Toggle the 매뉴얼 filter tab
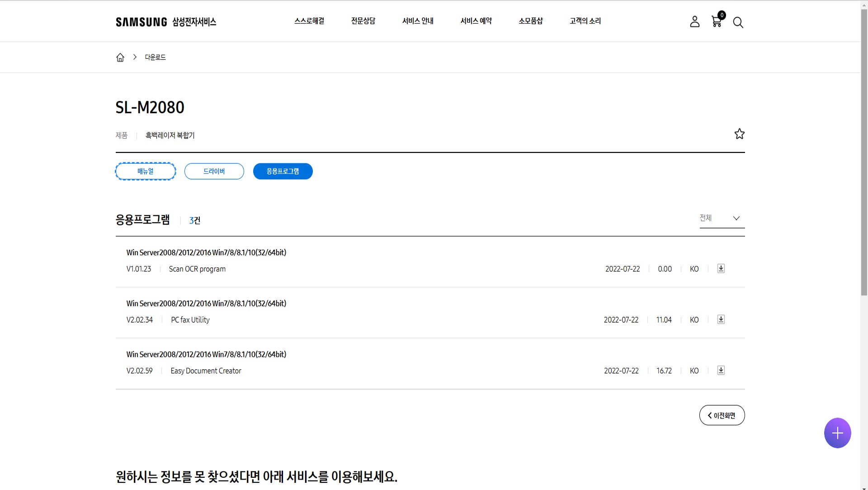868x490 pixels. pyautogui.click(x=145, y=171)
